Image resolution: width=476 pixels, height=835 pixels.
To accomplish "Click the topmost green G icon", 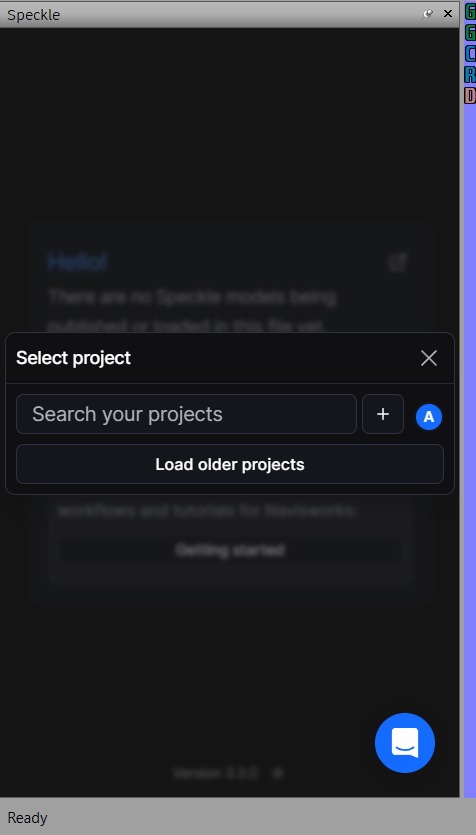I will click(x=470, y=12).
